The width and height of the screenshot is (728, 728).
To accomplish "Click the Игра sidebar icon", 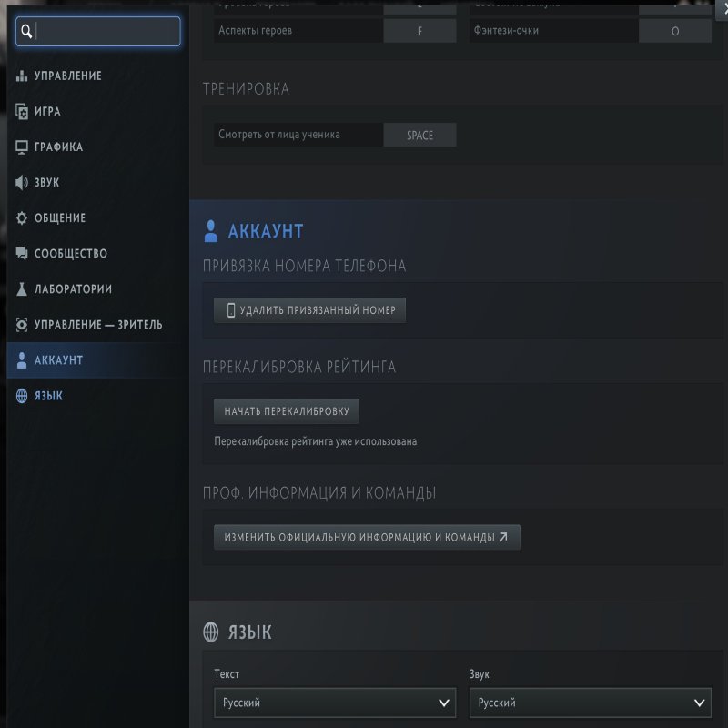I will click(23, 112).
